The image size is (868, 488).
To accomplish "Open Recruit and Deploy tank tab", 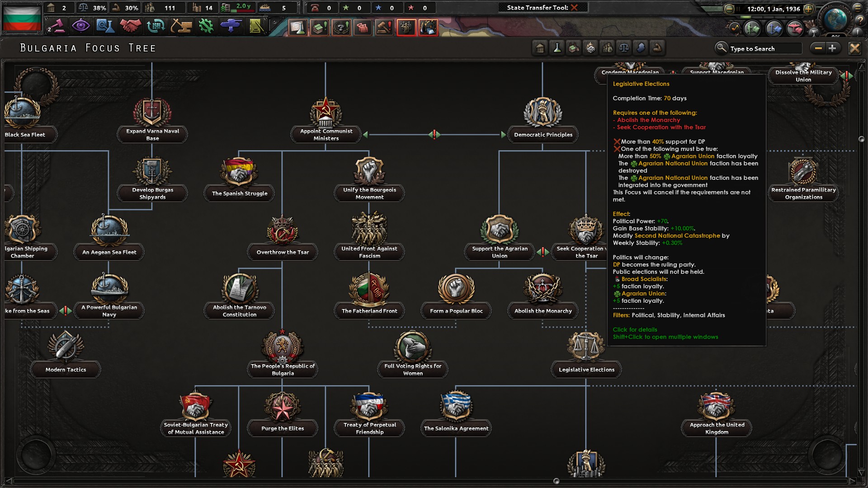I will 231,26.
